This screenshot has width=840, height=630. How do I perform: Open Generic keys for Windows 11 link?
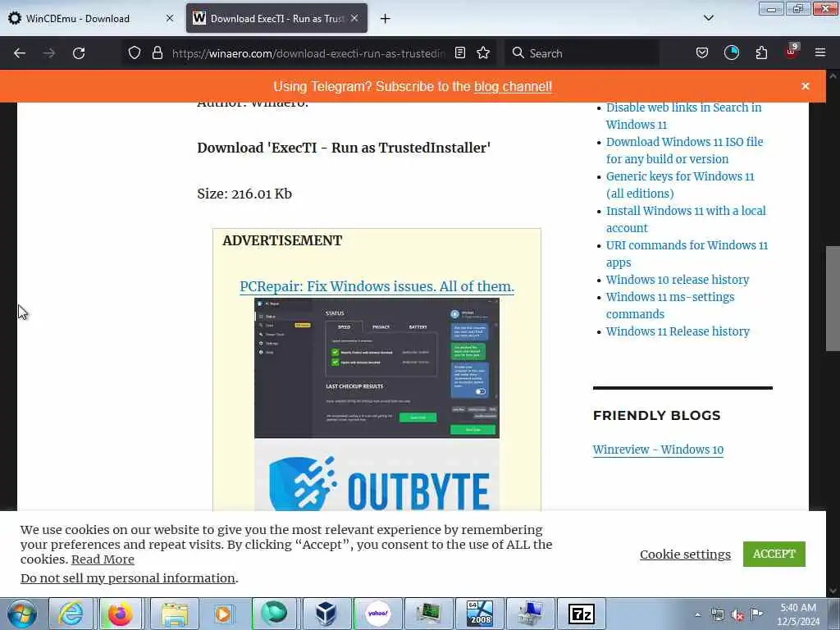click(x=680, y=185)
